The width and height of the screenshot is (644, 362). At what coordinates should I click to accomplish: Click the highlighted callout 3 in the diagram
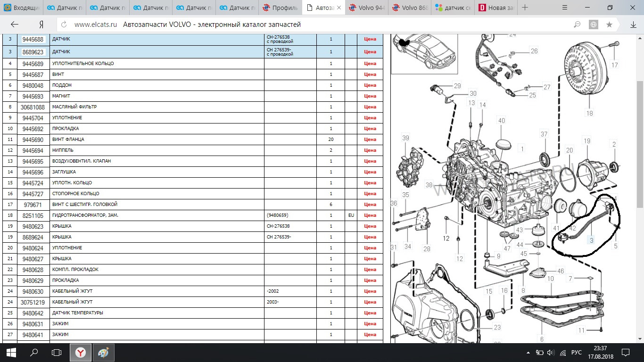pos(591,240)
